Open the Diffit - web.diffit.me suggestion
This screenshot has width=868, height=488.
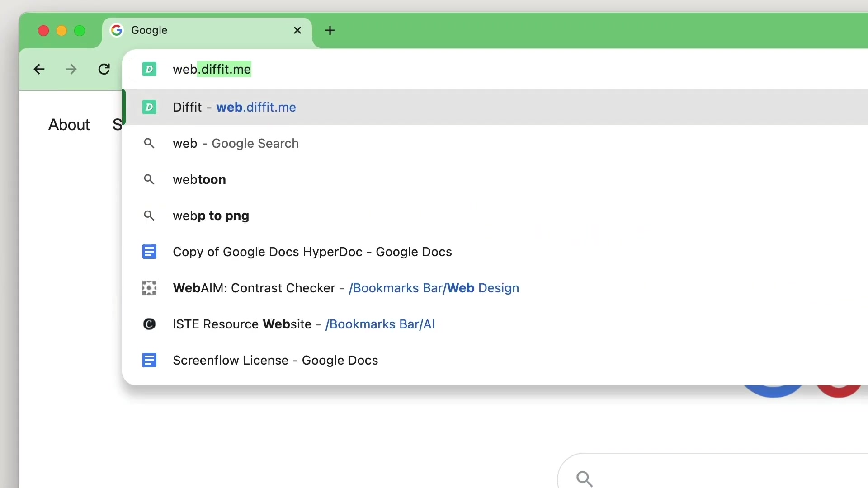(x=495, y=107)
